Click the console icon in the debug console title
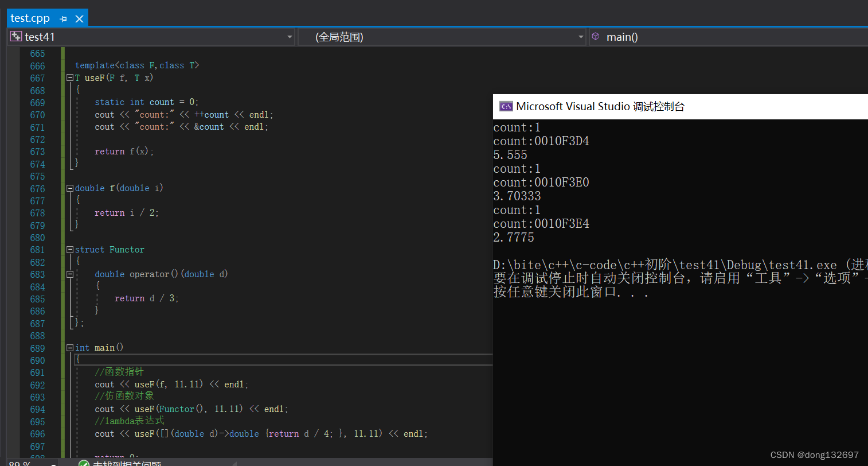 click(x=506, y=106)
